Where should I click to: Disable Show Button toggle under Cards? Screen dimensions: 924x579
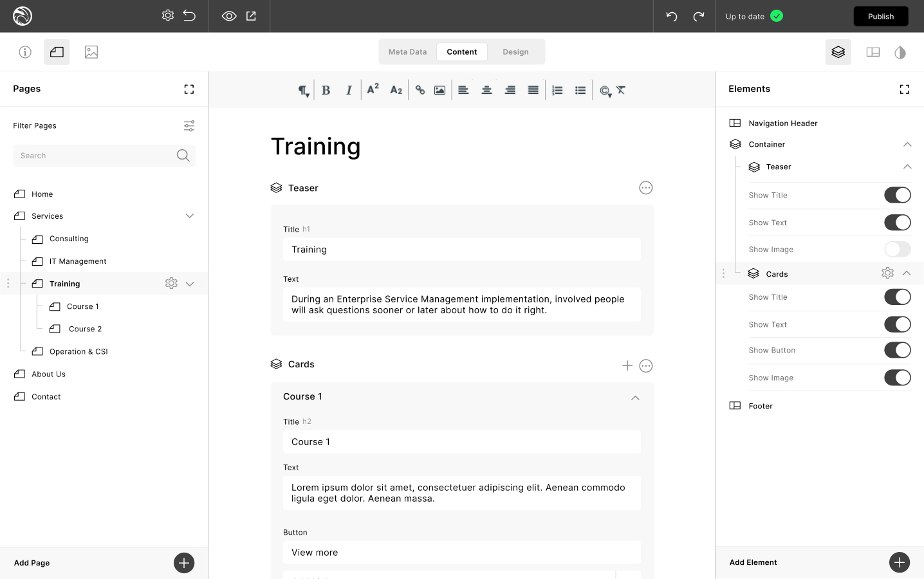[x=897, y=350]
